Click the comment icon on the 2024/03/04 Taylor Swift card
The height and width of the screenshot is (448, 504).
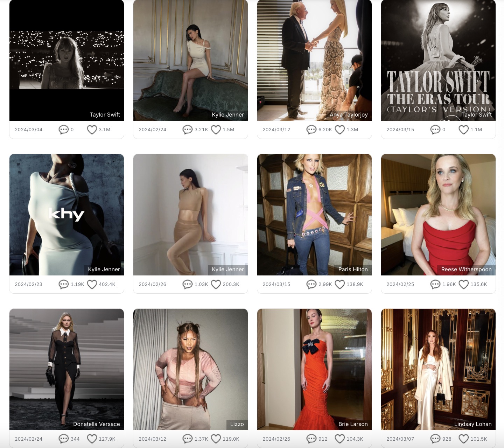(64, 130)
